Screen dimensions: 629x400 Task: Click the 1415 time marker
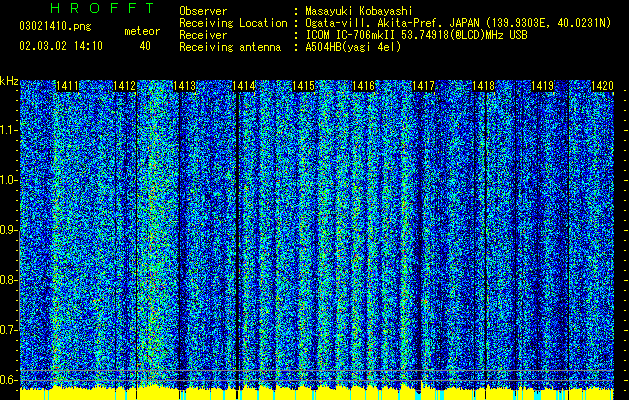(x=304, y=86)
